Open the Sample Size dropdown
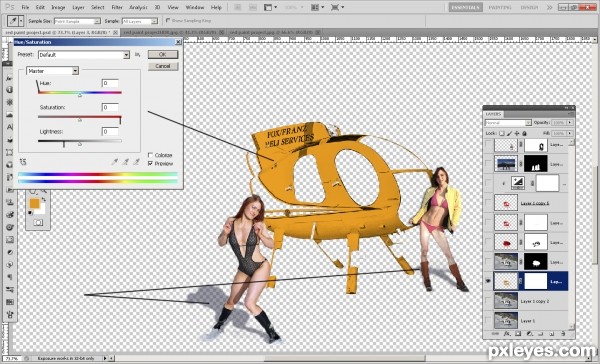 (x=77, y=21)
